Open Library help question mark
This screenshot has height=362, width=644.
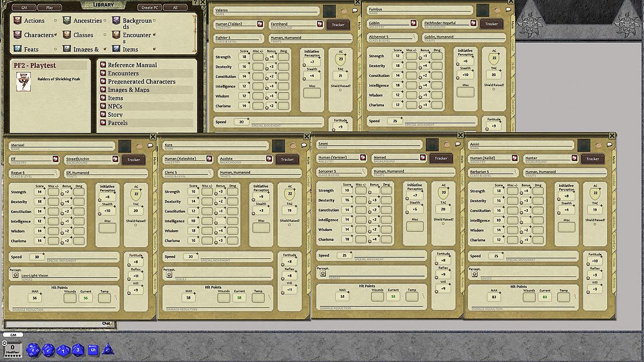click(x=196, y=3)
